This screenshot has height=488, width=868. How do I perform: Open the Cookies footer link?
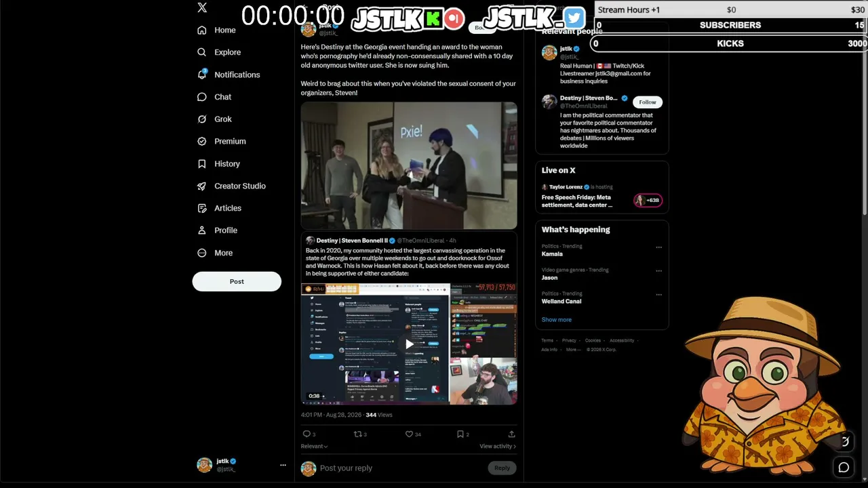point(593,340)
